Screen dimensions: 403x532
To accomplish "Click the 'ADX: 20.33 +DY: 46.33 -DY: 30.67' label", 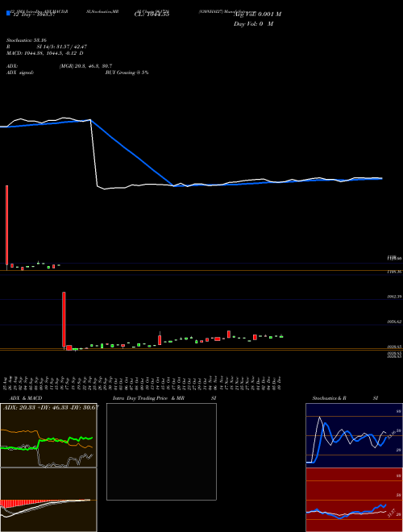I will tap(52, 408).
